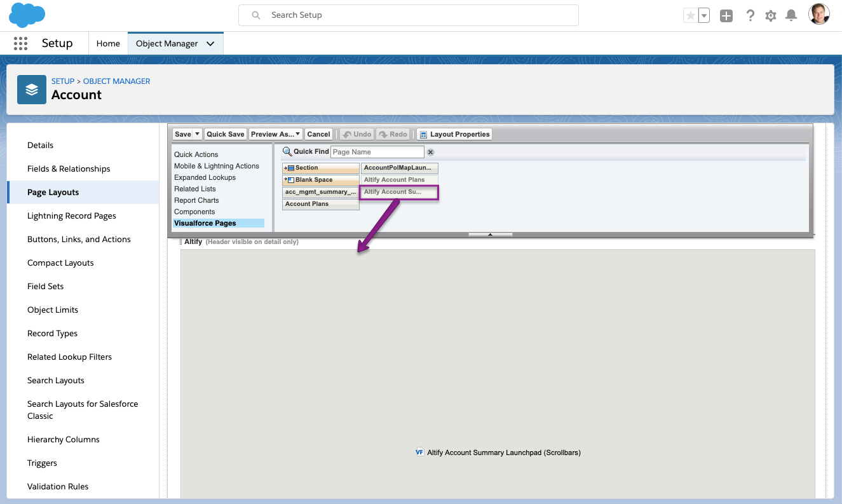Viewport: 842px width, 504px height.
Task: Open the global actions plus icon
Action: coord(726,16)
